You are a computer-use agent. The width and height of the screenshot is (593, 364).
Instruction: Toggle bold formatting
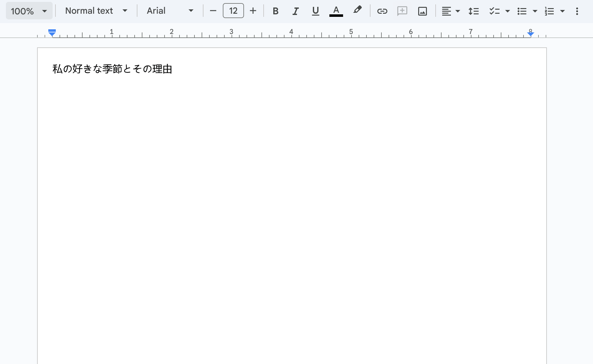(x=275, y=11)
